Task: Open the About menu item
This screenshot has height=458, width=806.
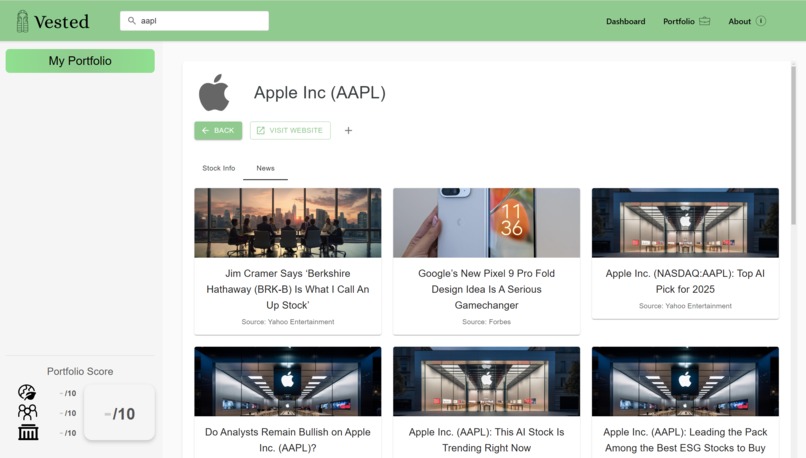Action: [x=739, y=21]
